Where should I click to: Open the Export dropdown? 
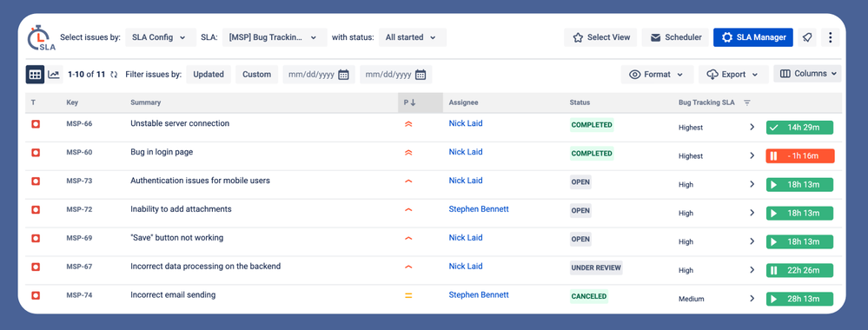click(733, 74)
